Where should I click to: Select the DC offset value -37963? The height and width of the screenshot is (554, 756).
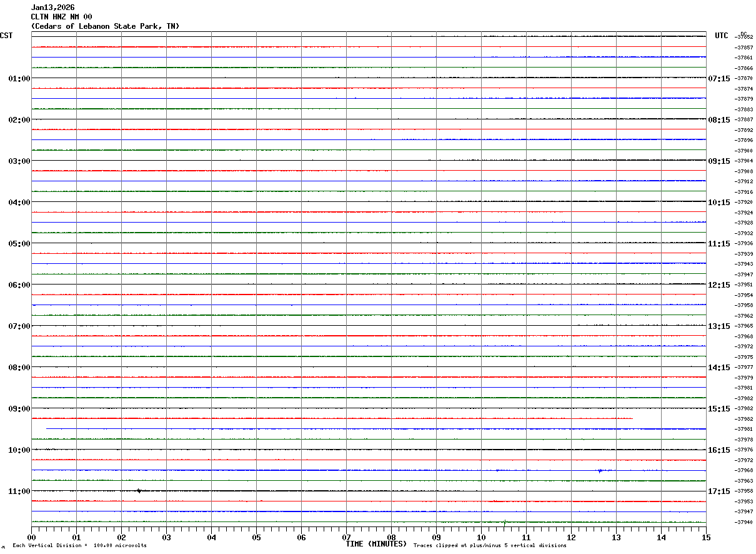pyautogui.click(x=744, y=481)
